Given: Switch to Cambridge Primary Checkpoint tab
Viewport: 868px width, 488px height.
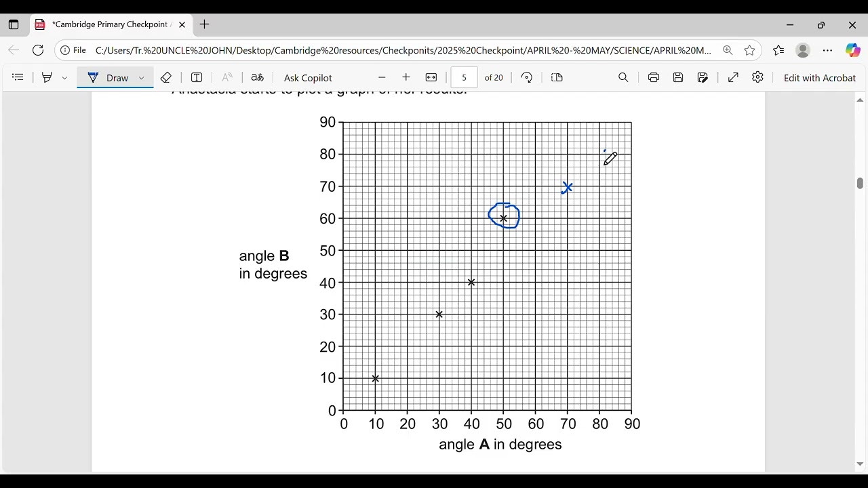Looking at the screenshot, I should tap(104, 24).
